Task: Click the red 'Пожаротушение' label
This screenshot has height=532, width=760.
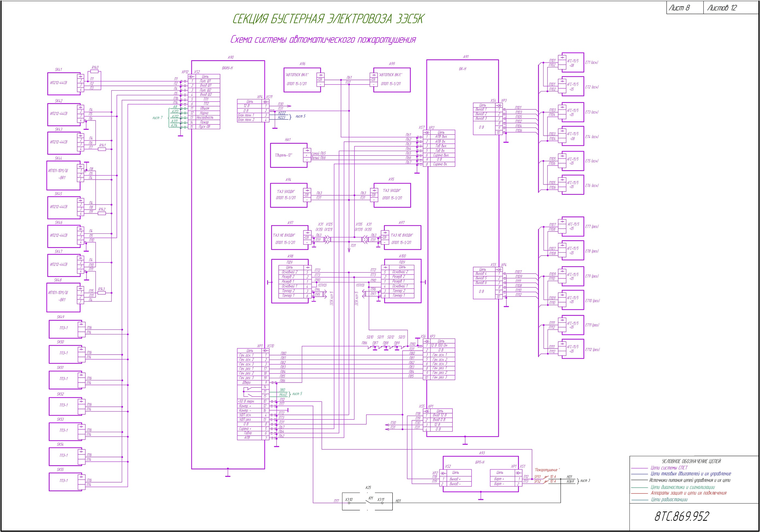Action: (547, 470)
